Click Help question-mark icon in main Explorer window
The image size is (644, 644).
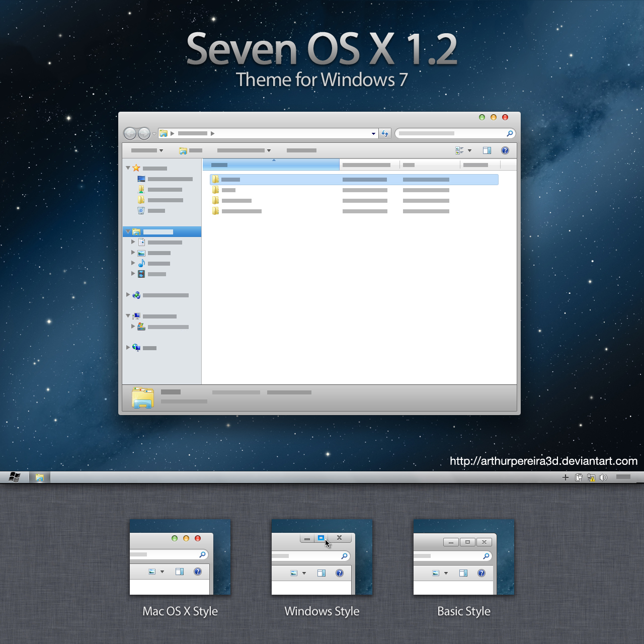(x=505, y=150)
